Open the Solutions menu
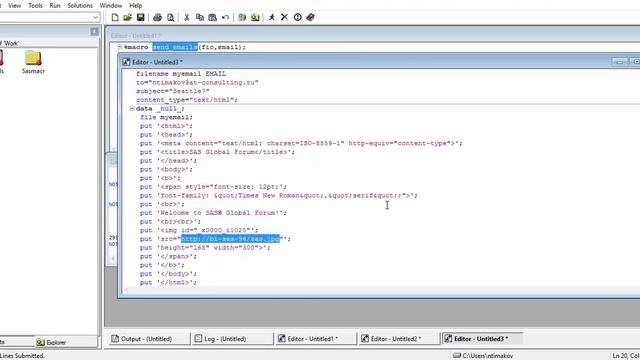Image resolution: width=640 pixels, height=360 pixels. click(80, 5)
